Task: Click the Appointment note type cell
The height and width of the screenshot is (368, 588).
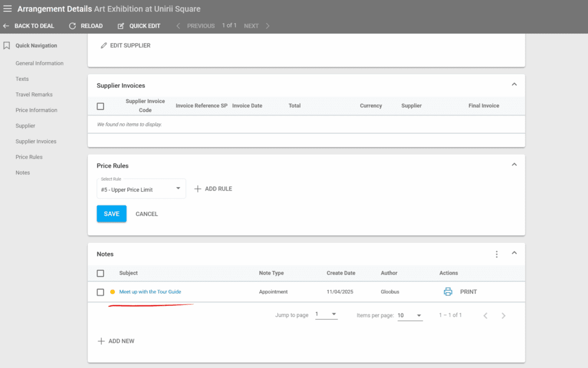Action: (x=273, y=292)
